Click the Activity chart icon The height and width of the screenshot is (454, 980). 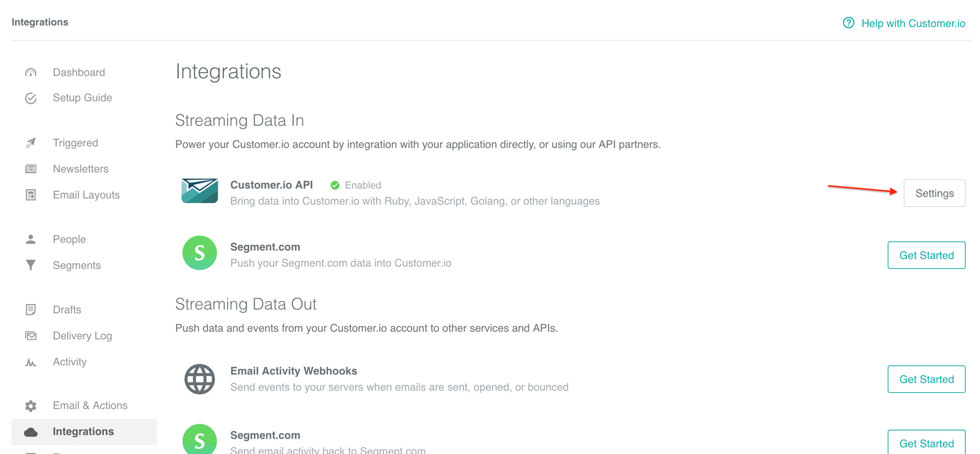[x=31, y=362]
